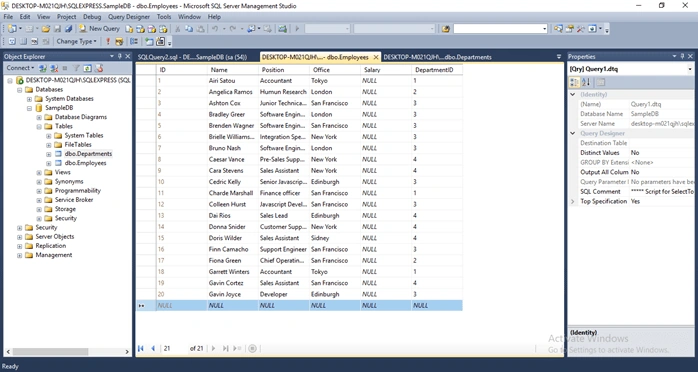Select the System Databases folder
Screen dimensions: 698x372
69,99
